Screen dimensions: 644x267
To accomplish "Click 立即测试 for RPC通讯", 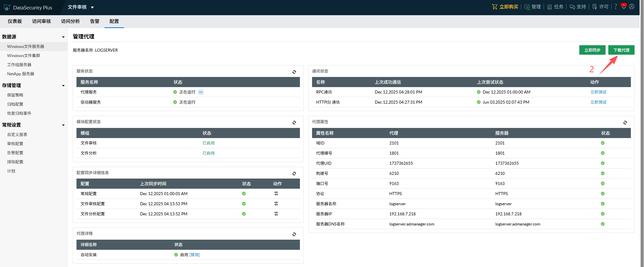I will tap(598, 92).
